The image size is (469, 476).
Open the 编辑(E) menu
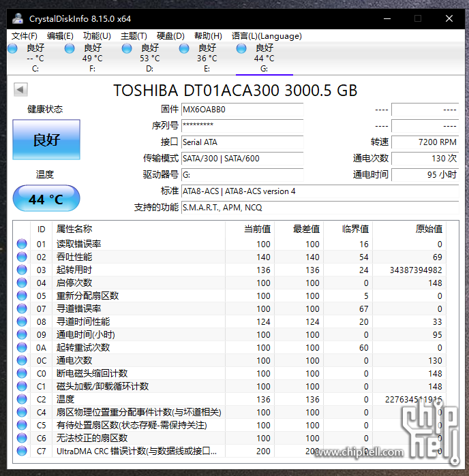(60, 36)
